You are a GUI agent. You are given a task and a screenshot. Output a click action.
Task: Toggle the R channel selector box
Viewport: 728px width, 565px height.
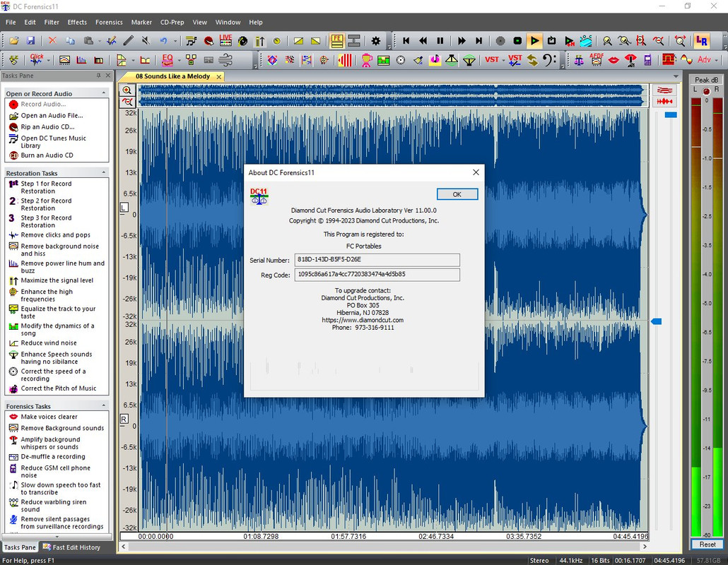click(124, 419)
